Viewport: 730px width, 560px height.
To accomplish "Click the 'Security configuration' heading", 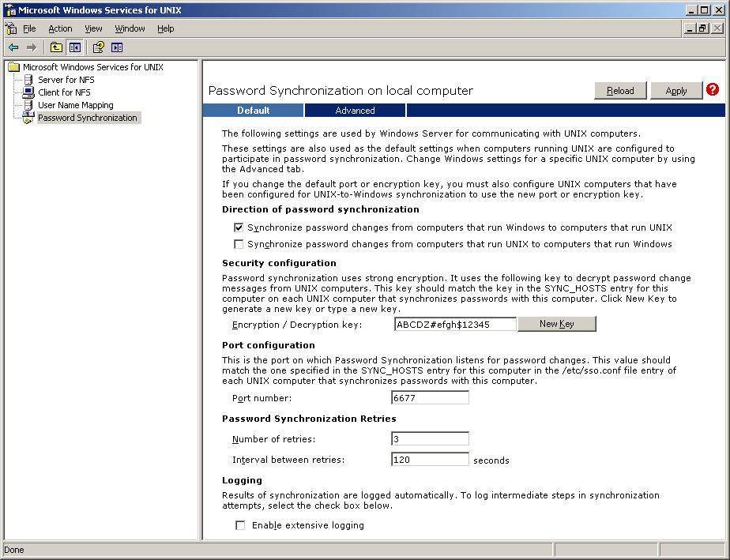I will 279,263.
